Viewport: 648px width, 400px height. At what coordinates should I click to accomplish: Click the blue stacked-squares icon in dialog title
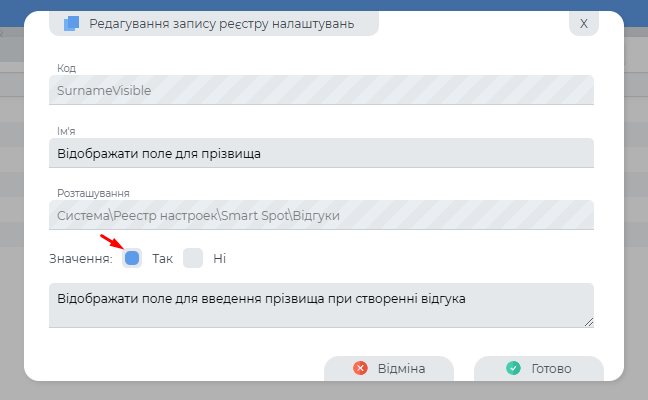click(71, 23)
